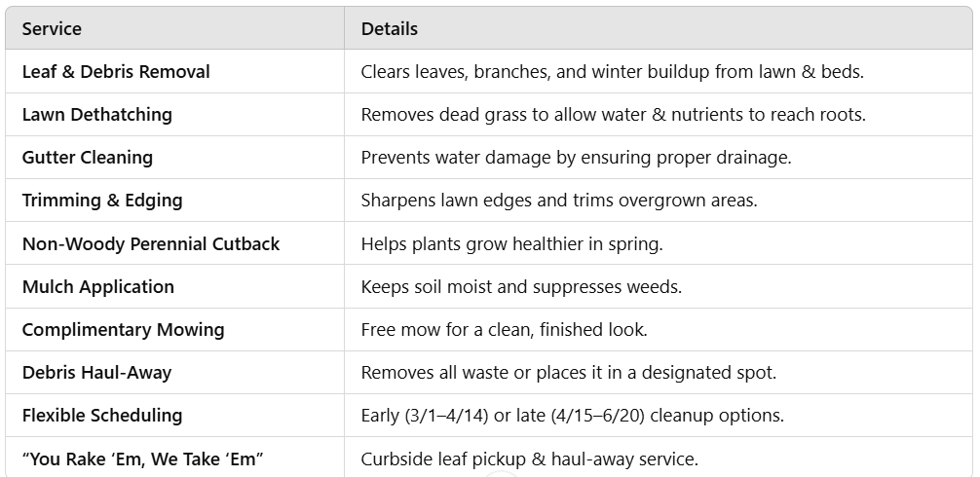Select the early or late cleanup options text

(x=573, y=416)
